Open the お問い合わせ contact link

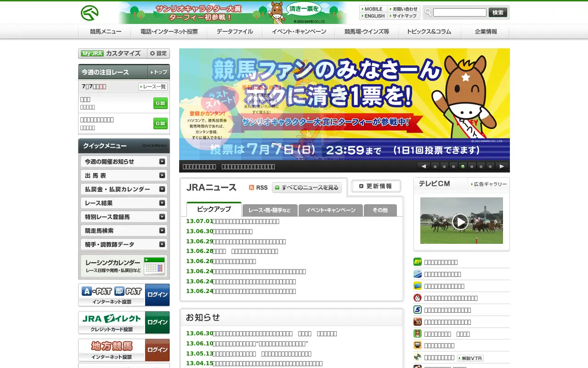pos(403,9)
